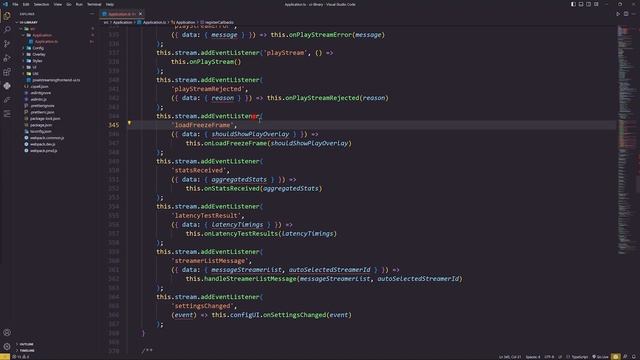The height and width of the screenshot is (360, 640).
Task: Open the Run and Debug view
Action: click(x=7, y=58)
